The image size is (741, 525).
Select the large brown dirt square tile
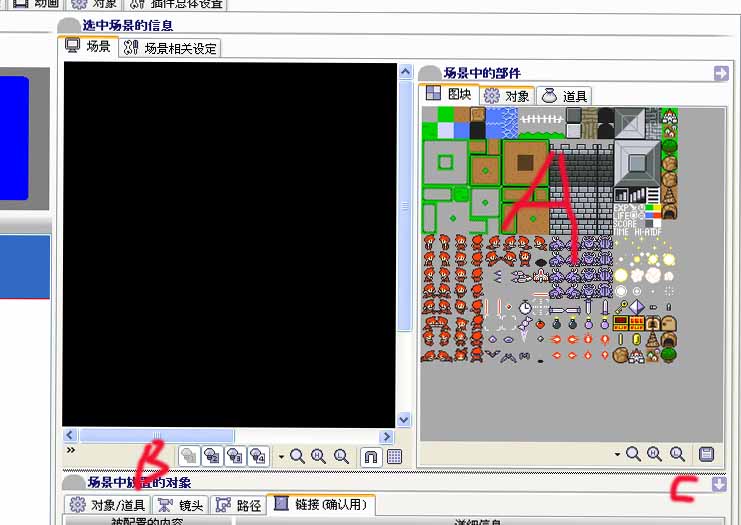coord(526,163)
